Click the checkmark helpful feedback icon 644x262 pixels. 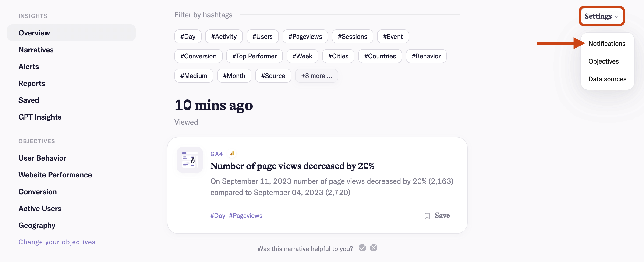coord(362,248)
